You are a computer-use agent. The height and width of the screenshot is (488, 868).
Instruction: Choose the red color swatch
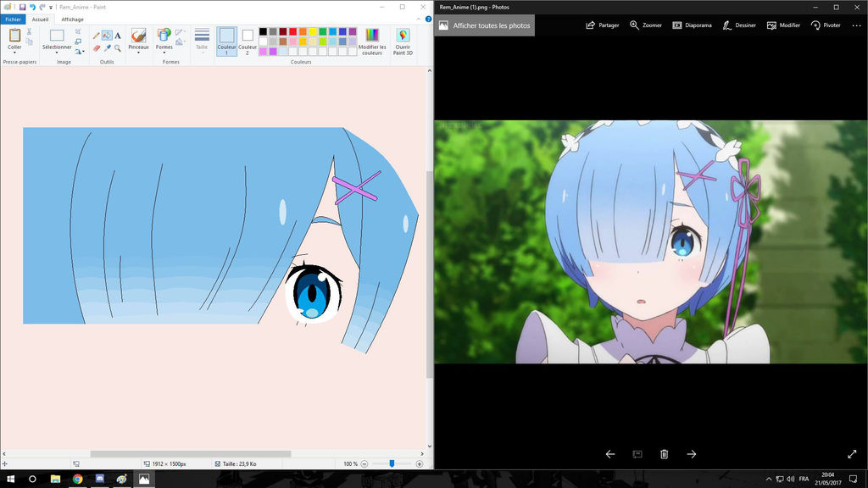(292, 31)
